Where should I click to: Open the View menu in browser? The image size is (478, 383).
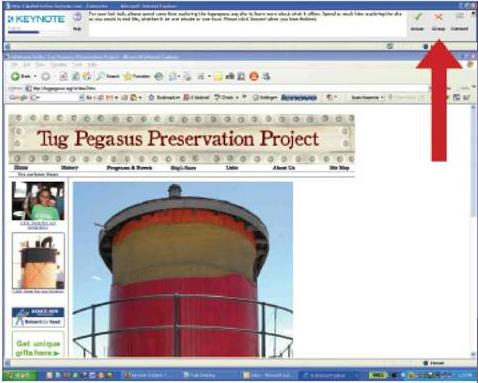(40, 64)
